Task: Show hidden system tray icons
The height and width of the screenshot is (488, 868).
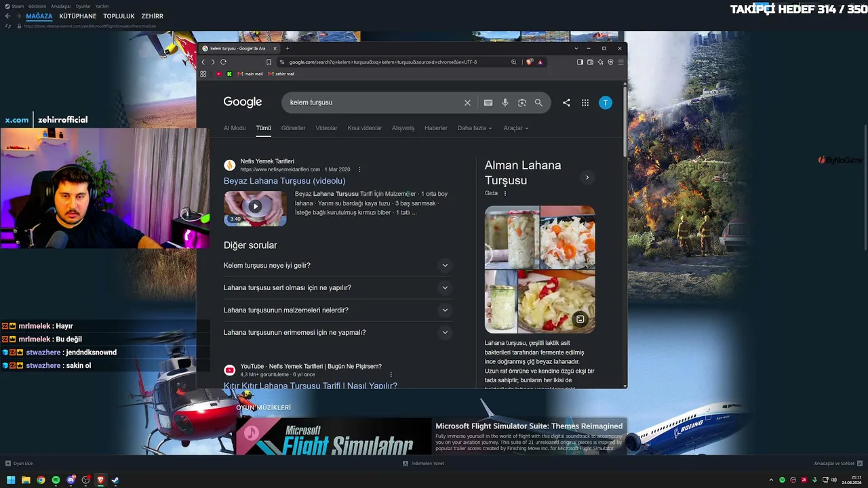Action: [x=771, y=480]
